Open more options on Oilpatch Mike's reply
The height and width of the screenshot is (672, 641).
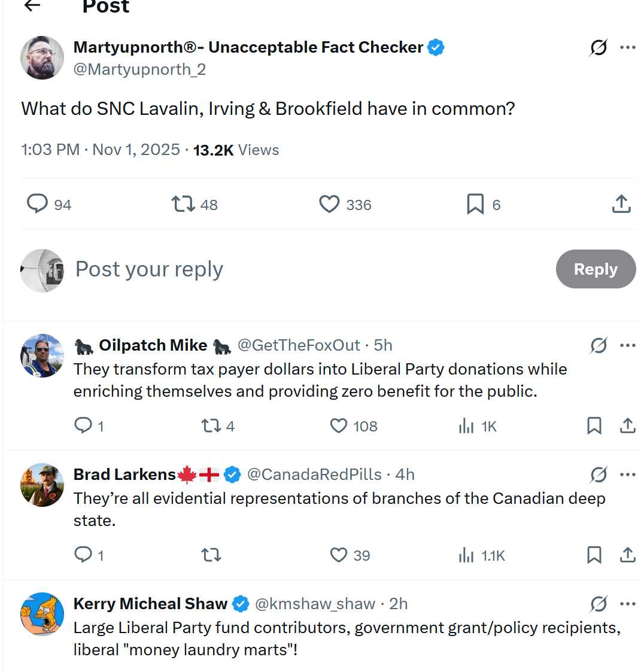627,345
